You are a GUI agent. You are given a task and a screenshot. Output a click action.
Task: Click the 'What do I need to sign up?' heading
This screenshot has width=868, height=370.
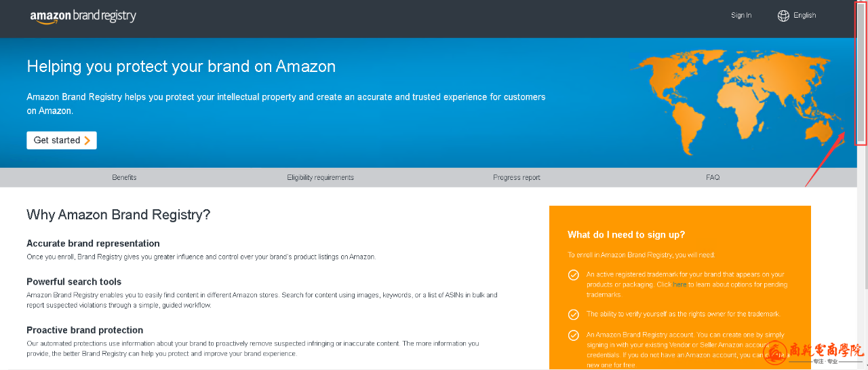point(627,235)
